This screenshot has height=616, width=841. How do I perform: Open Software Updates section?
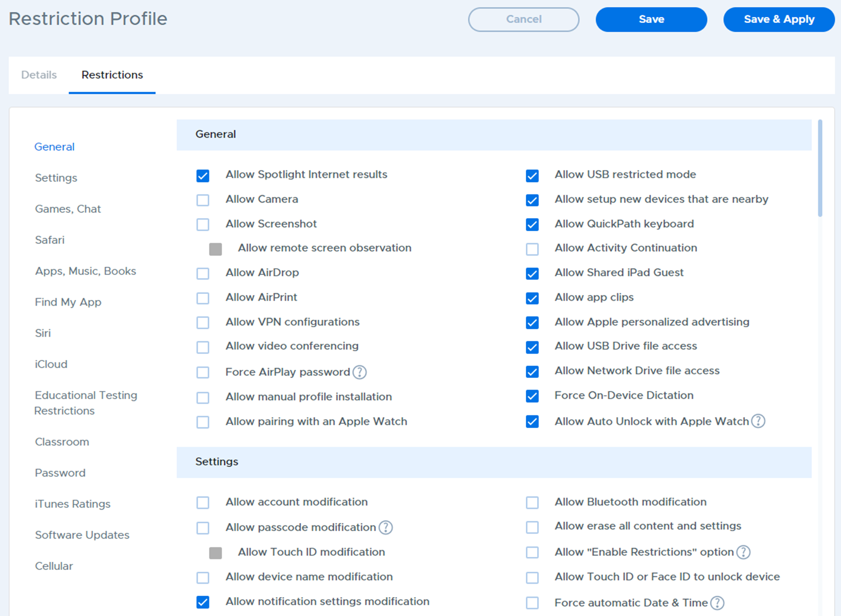click(x=82, y=535)
